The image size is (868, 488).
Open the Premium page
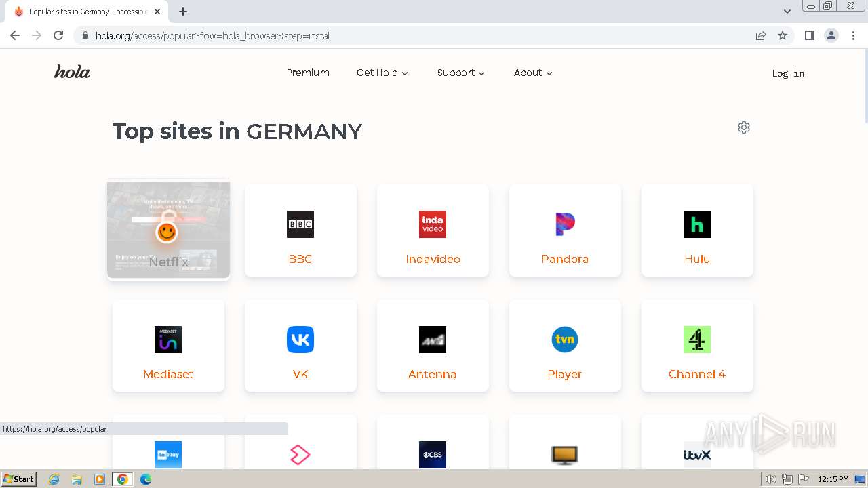pyautogui.click(x=308, y=73)
